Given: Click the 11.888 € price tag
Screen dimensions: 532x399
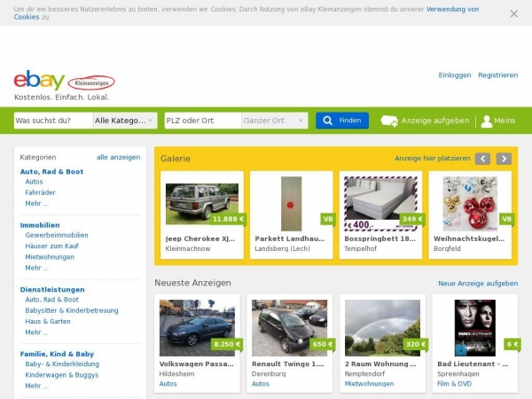Looking at the screenshot, I should [228, 219].
